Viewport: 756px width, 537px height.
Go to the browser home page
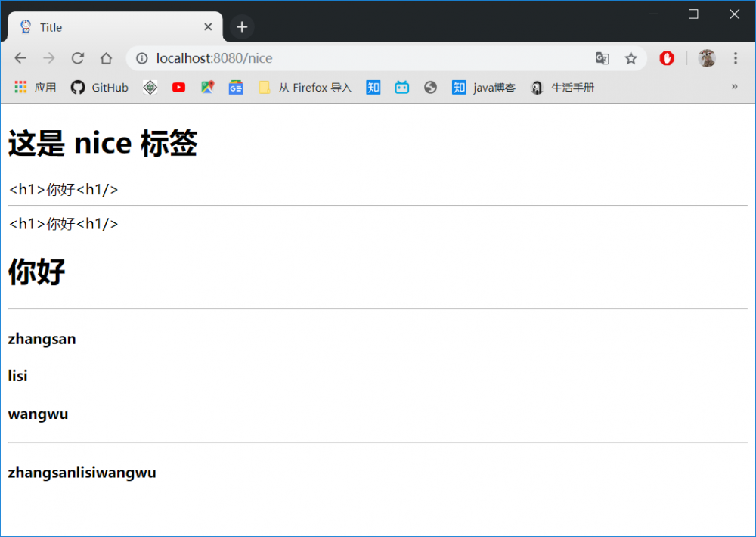coord(106,58)
